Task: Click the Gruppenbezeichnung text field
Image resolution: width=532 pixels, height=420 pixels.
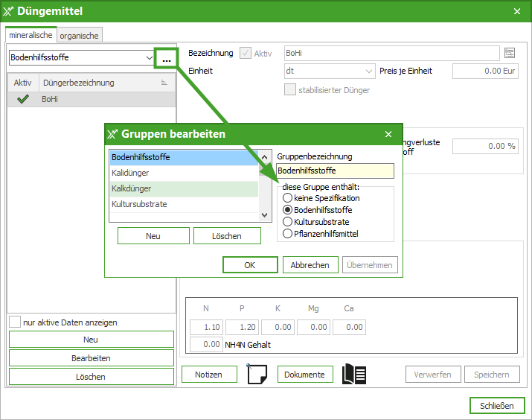Action: coord(335,171)
